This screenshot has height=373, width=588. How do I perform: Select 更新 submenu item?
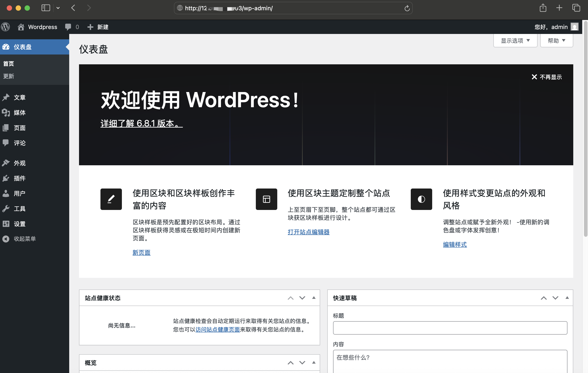click(8, 76)
